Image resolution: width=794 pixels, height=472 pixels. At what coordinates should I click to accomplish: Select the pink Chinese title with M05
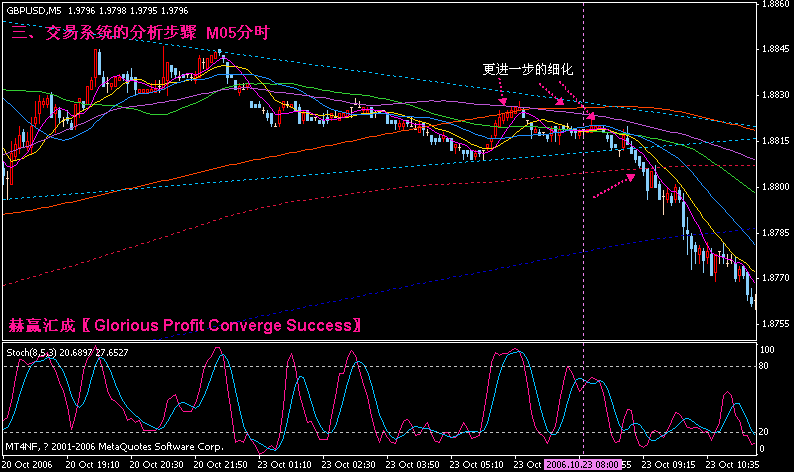click(x=140, y=33)
